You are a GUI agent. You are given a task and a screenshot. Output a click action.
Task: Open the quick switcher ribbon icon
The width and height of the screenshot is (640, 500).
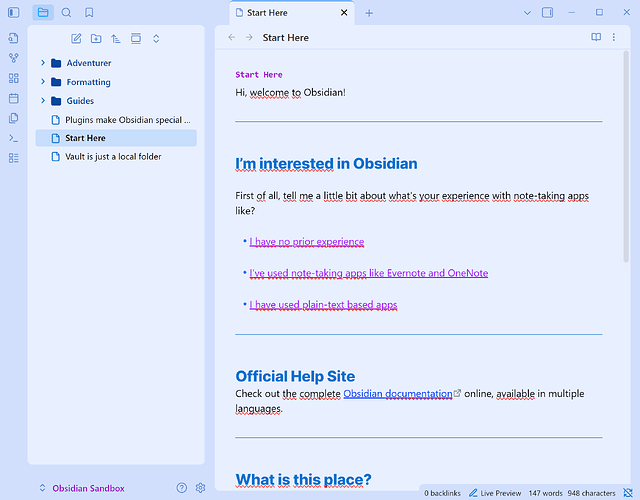click(x=13, y=38)
